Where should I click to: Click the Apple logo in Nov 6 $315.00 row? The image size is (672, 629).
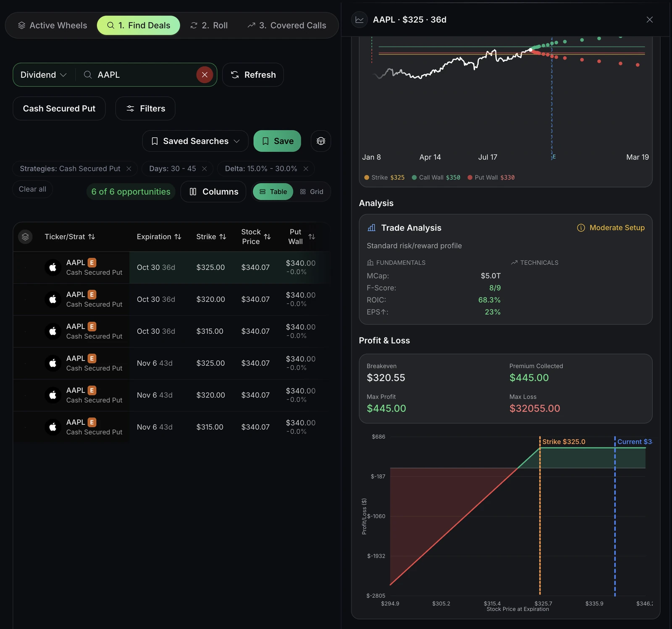click(x=53, y=427)
